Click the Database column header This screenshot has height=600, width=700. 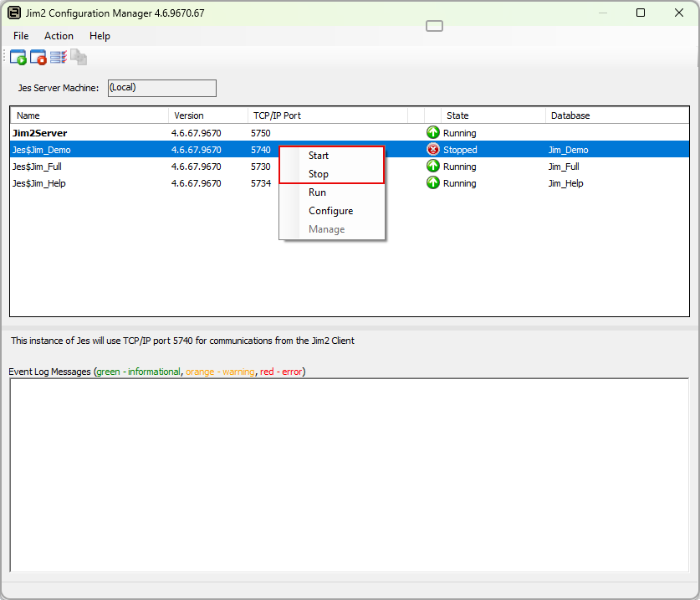(x=617, y=115)
